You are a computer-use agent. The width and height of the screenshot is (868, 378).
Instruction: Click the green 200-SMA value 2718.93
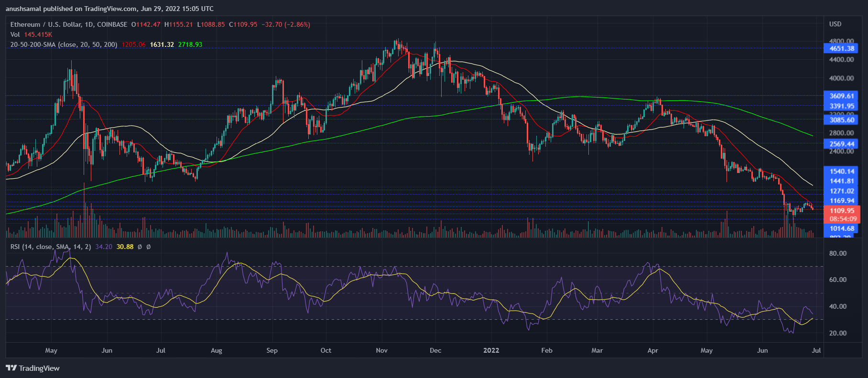tap(190, 44)
